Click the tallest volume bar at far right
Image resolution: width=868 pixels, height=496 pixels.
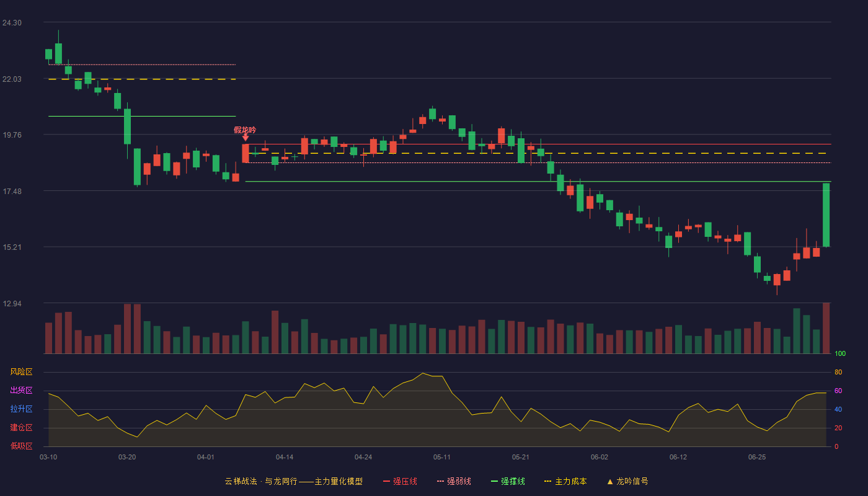coord(826,328)
